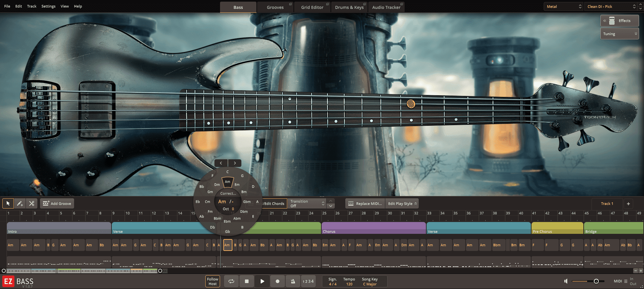Select the scissors split tool
This screenshot has height=289, width=644.
tap(31, 204)
